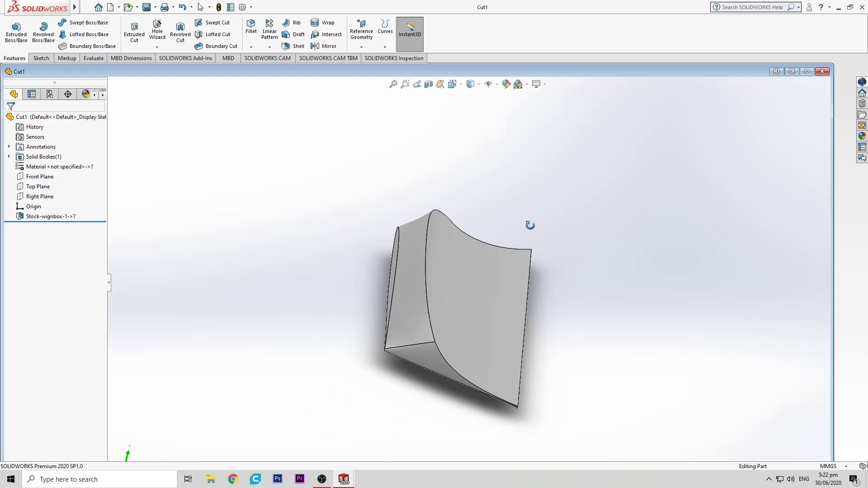Click the Save icon
Screen dimensions: 868x488
coord(146,7)
